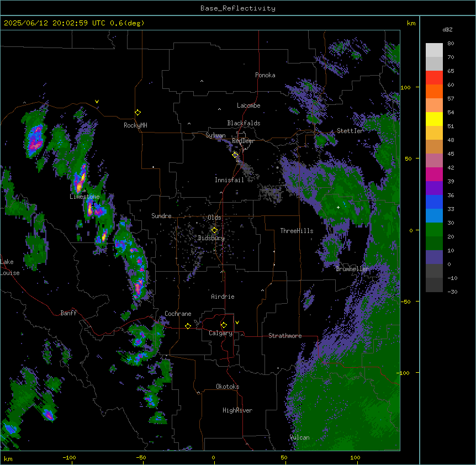
Task: Click the Cochrane city label
Action: click(x=178, y=314)
